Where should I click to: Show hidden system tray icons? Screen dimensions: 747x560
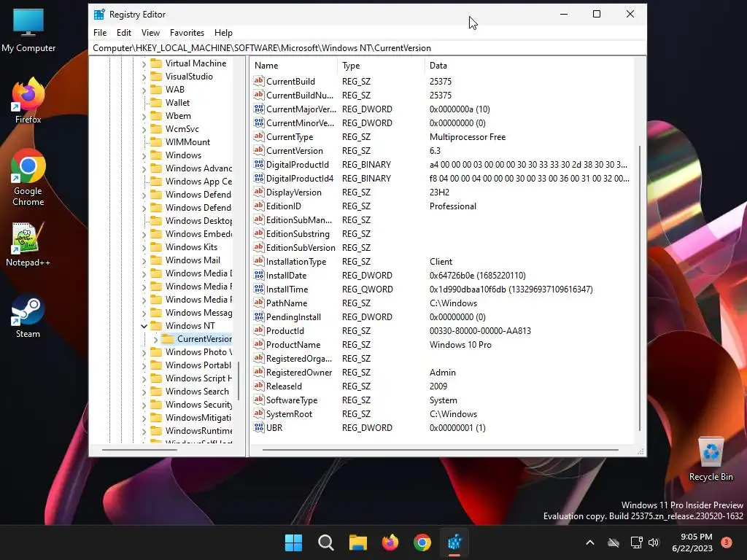pos(589,542)
